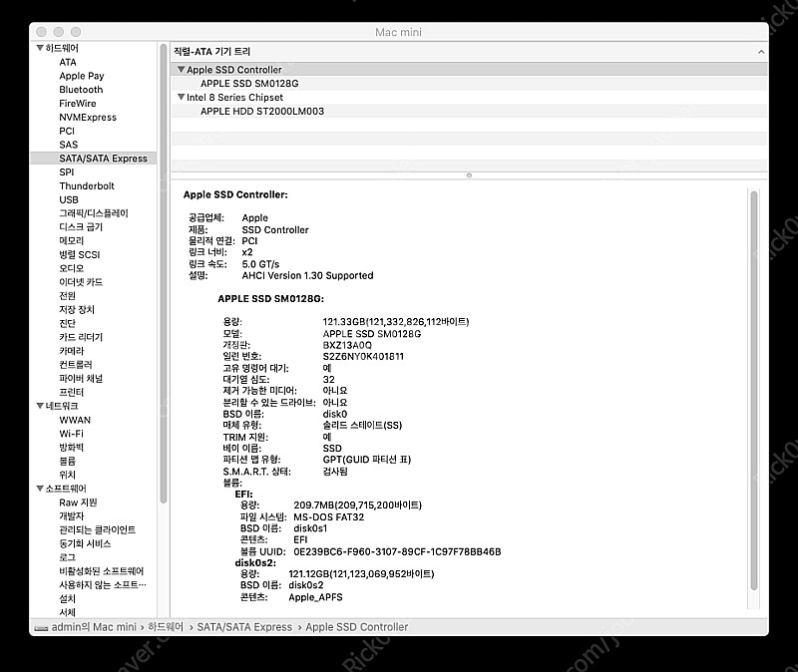This screenshot has width=798, height=672.
Task: Click the Mac mini icon in path bar
Action: click(x=41, y=628)
